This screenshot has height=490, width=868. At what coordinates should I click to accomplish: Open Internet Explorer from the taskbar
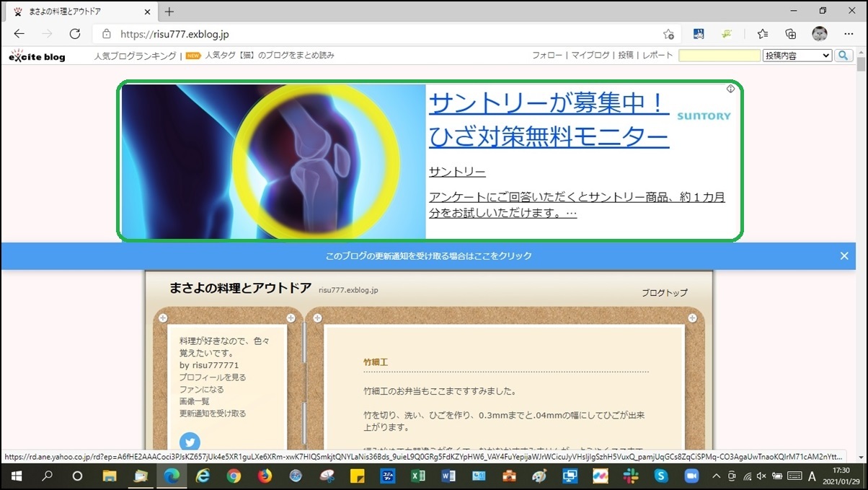[x=203, y=476]
